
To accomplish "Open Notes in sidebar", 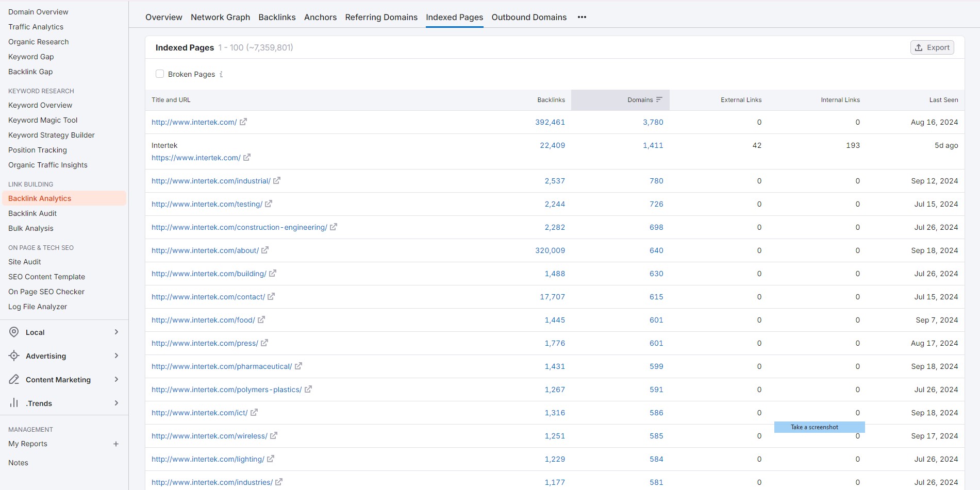I will click(18, 463).
